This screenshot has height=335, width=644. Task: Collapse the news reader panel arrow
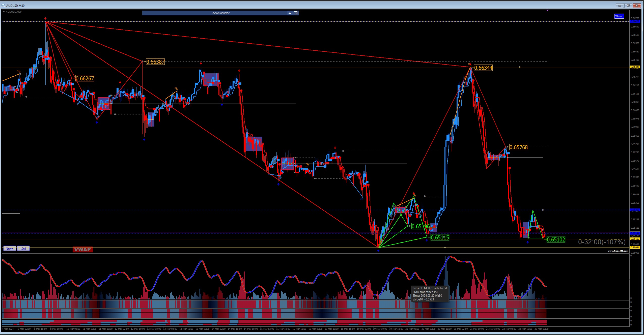coord(290,13)
